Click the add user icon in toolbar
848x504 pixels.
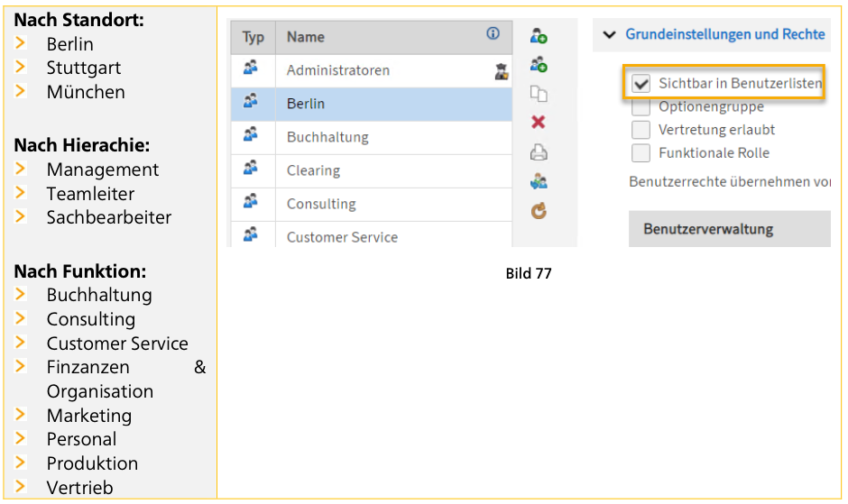[x=538, y=36]
